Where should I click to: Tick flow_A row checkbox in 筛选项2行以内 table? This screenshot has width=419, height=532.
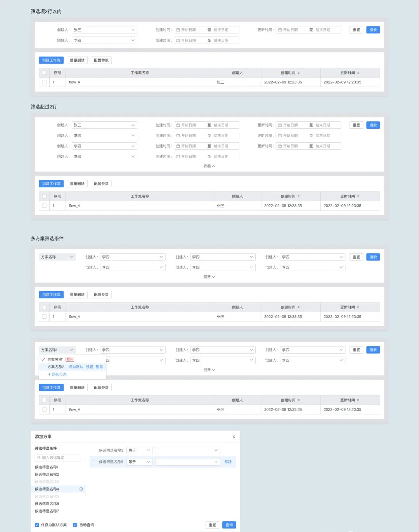coord(44,82)
